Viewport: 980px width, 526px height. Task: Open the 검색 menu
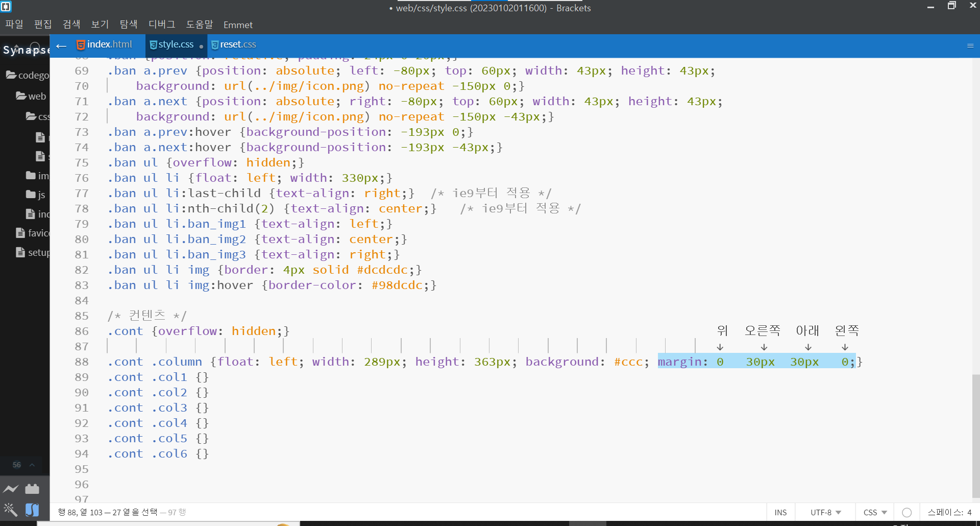71,25
